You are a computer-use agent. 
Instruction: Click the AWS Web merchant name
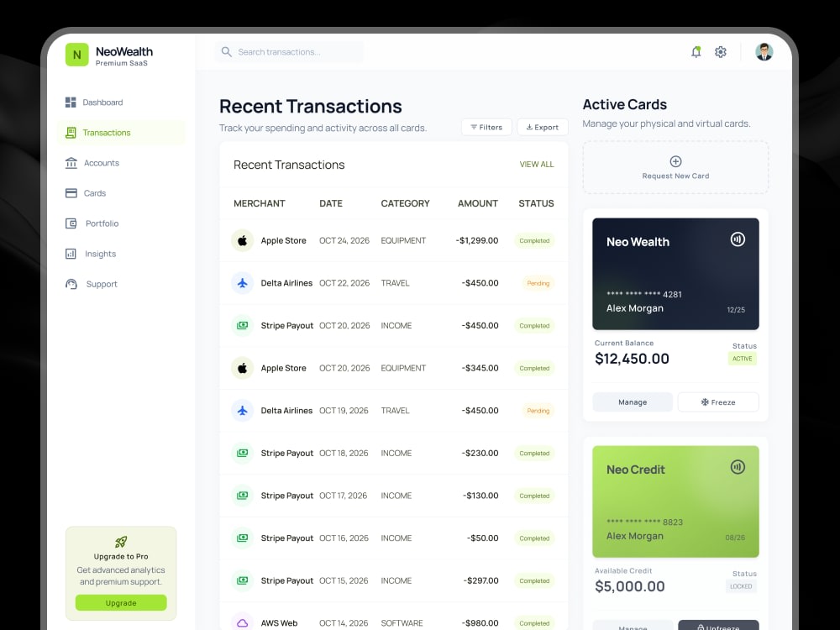click(279, 623)
